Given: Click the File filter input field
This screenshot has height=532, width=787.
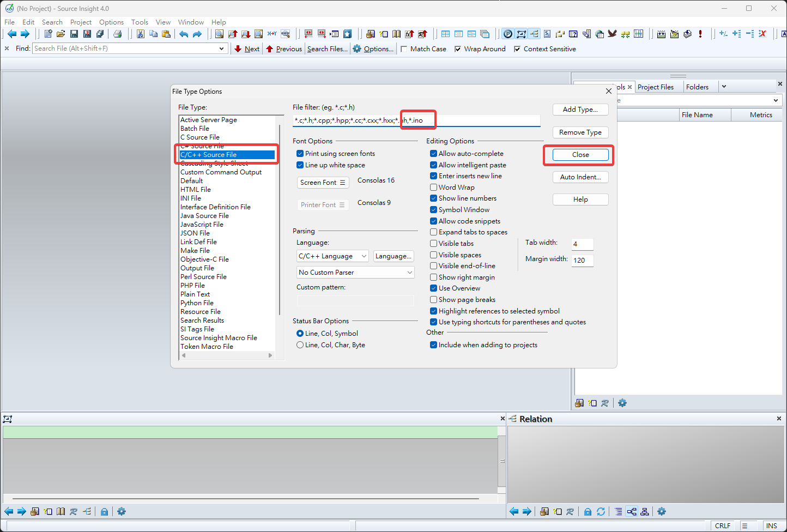Looking at the screenshot, I should pos(416,120).
